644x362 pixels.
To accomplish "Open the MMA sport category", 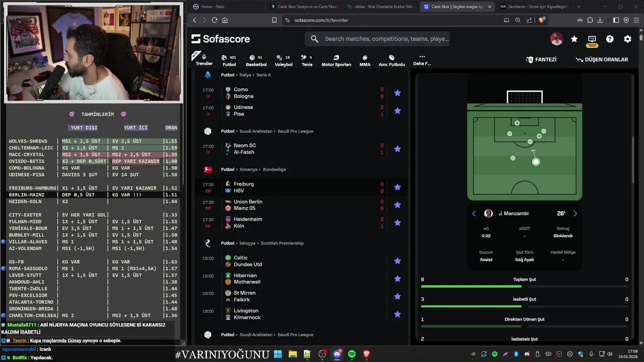I will pos(365,60).
